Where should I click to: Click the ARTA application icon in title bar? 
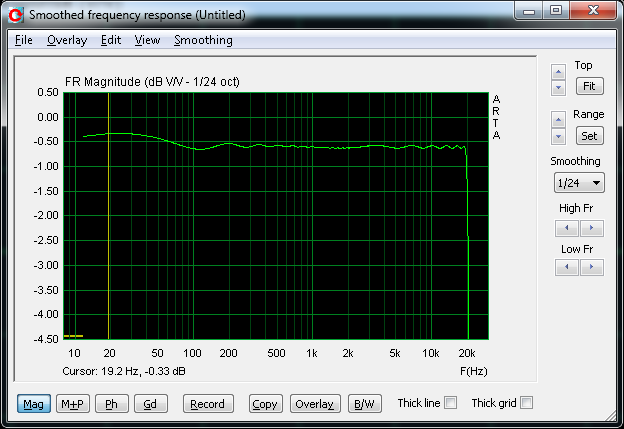point(16,15)
